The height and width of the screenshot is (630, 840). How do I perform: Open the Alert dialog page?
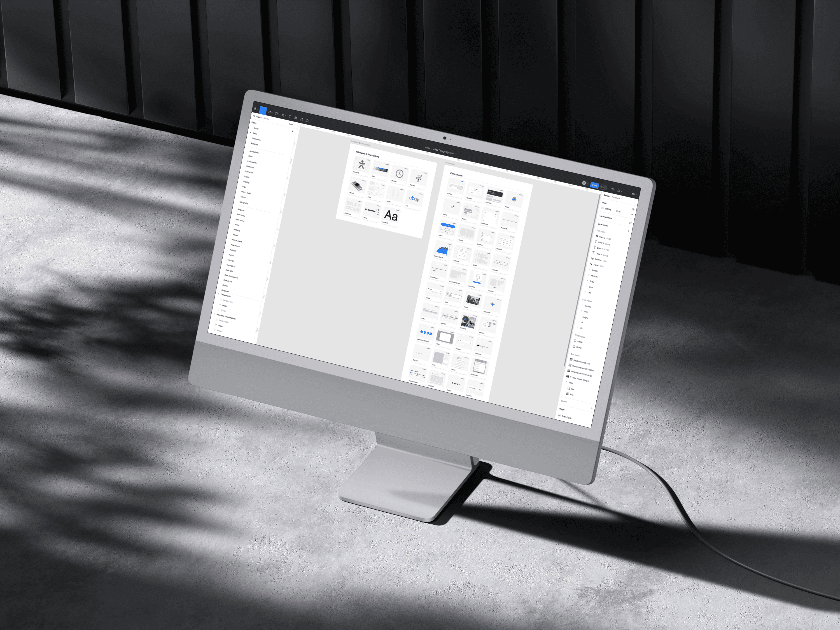pyautogui.click(x=241, y=215)
